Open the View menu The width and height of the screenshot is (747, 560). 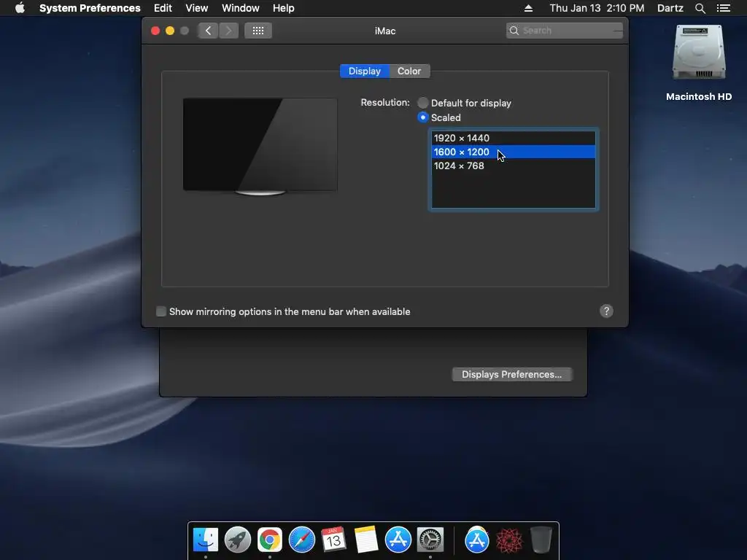tap(197, 8)
